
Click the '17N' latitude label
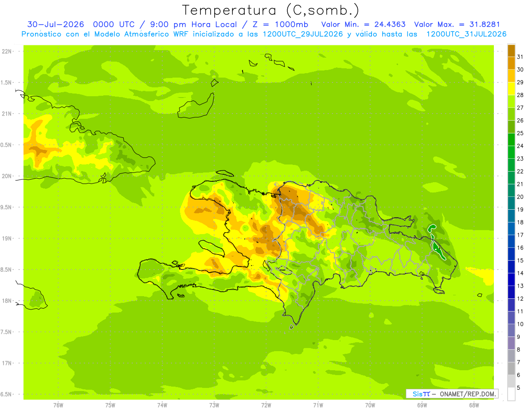[7, 363]
